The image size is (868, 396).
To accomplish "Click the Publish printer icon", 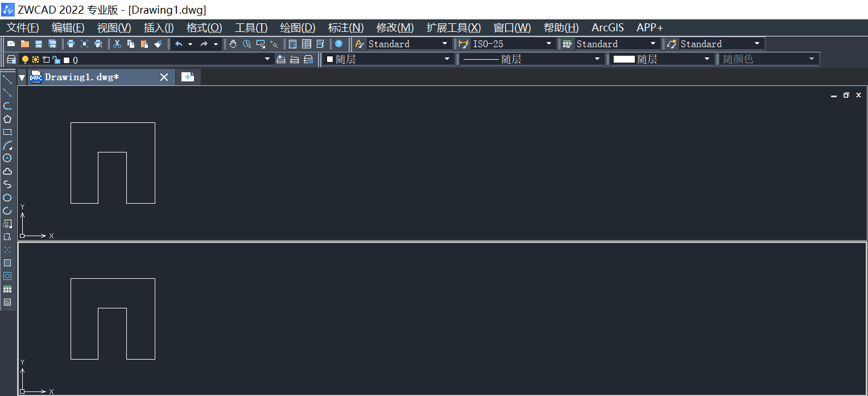I will point(98,44).
